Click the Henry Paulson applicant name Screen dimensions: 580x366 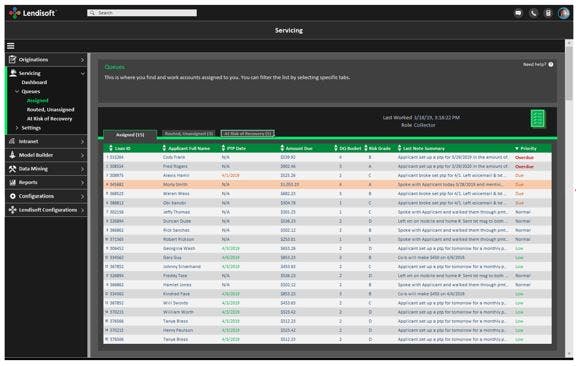click(x=178, y=330)
